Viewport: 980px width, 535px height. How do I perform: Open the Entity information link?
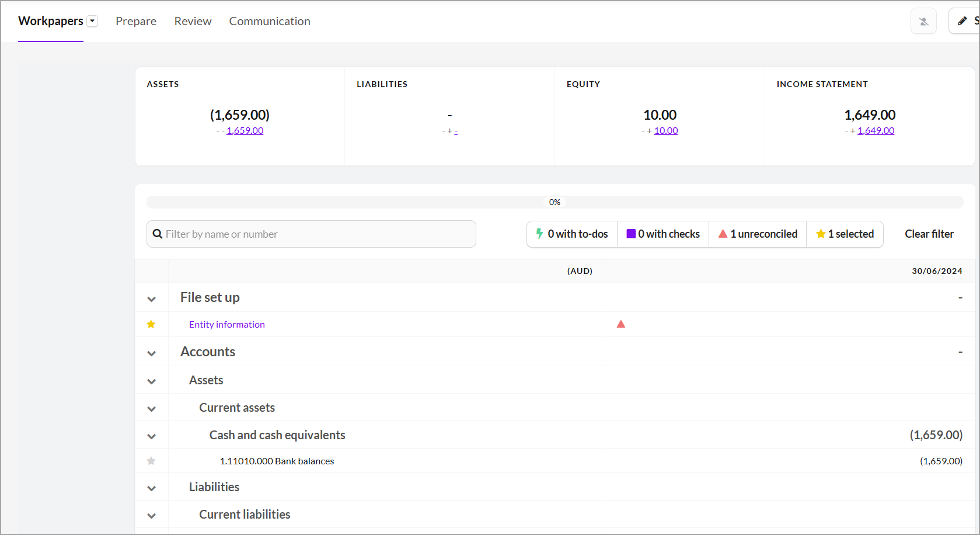point(227,324)
